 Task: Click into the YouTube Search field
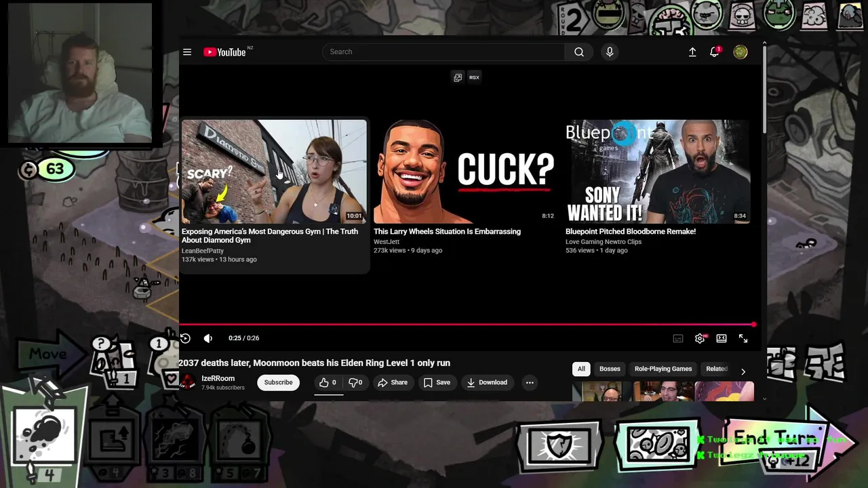pos(444,52)
